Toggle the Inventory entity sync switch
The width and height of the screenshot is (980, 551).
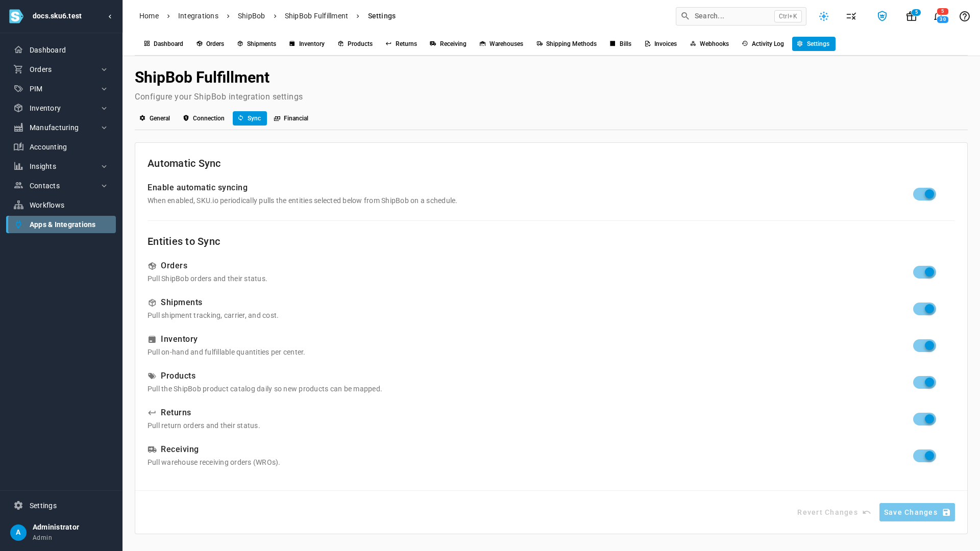[x=924, y=346]
